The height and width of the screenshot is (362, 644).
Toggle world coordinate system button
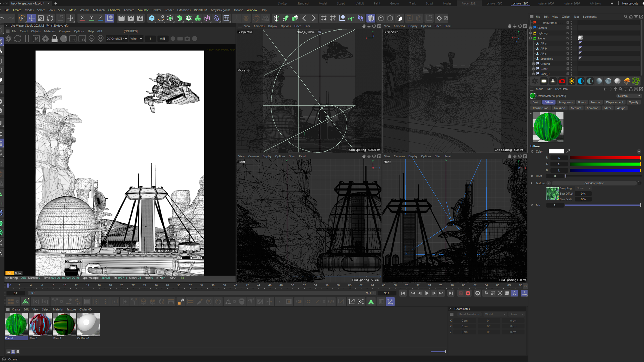(110, 18)
